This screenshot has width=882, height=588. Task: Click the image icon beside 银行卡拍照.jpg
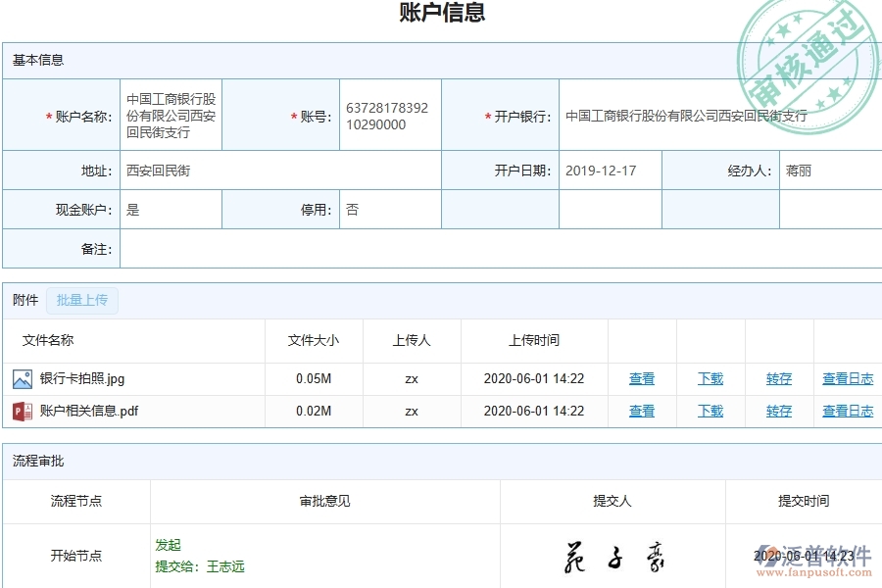(24, 378)
